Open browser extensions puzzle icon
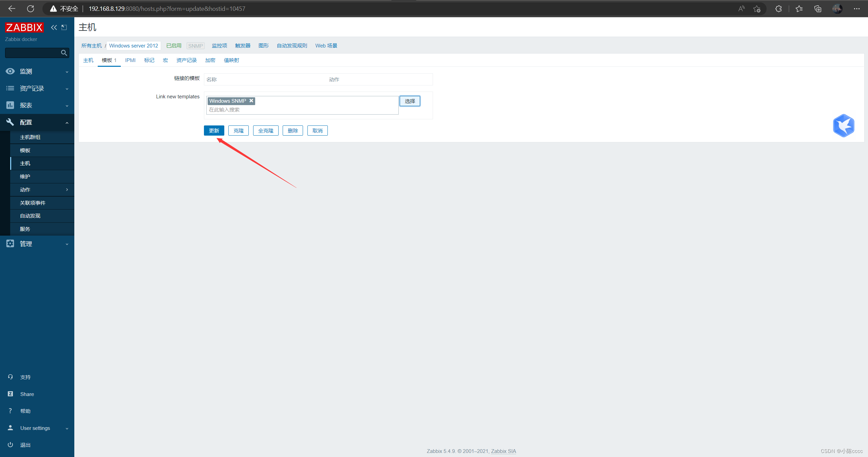The image size is (868, 457). [778, 8]
